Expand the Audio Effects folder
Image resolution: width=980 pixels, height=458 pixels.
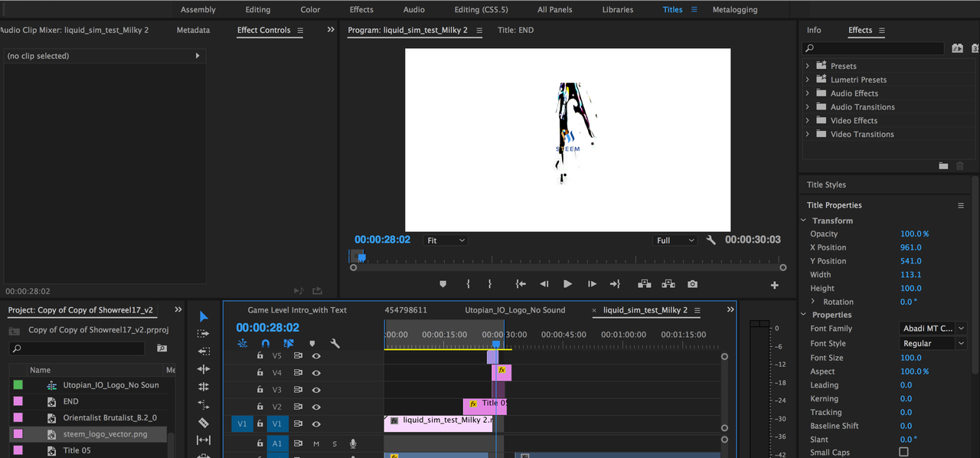click(x=807, y=93)
